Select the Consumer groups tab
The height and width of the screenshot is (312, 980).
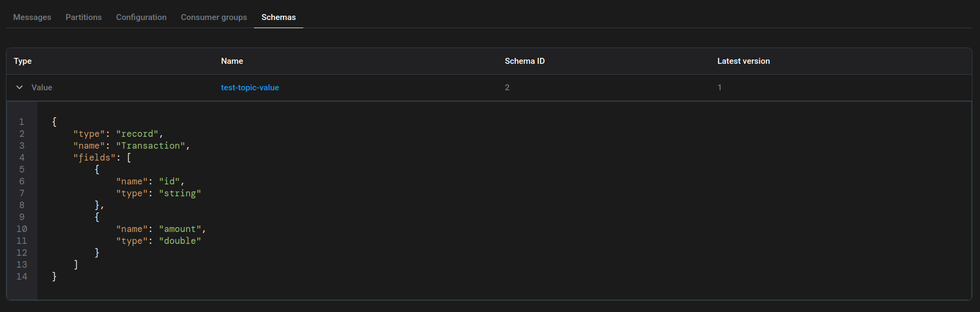point(214,17)
